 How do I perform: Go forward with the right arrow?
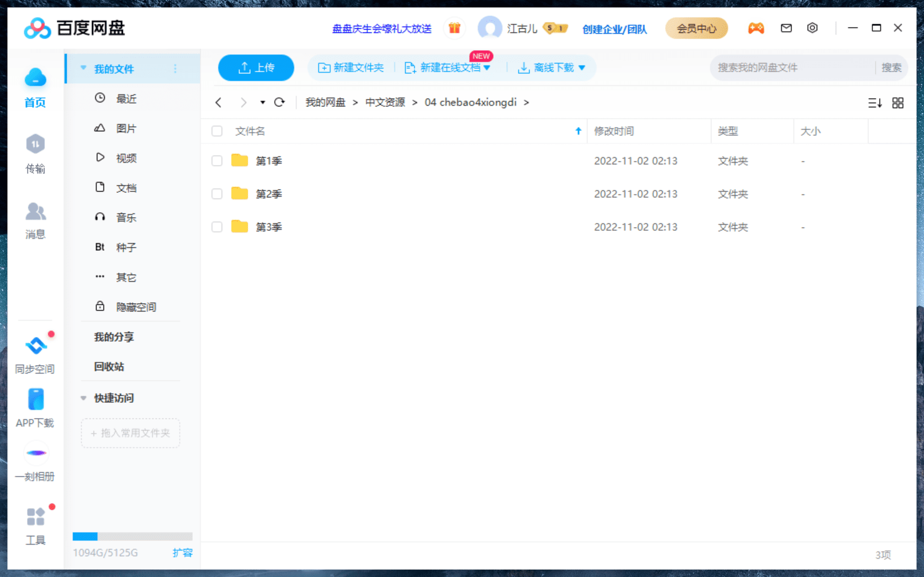click(x=243, y=103)
